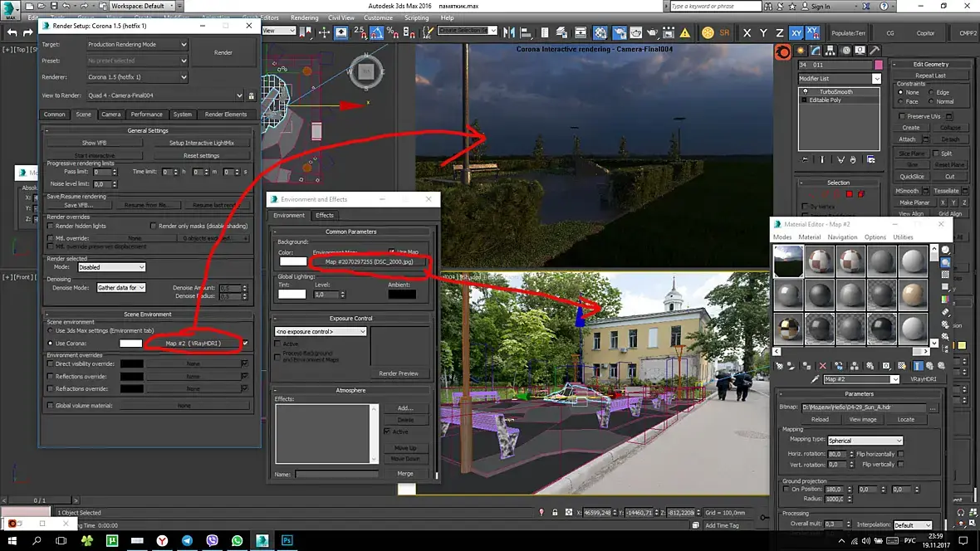Enable Reflections override checkbox

[x=51, y=376]
